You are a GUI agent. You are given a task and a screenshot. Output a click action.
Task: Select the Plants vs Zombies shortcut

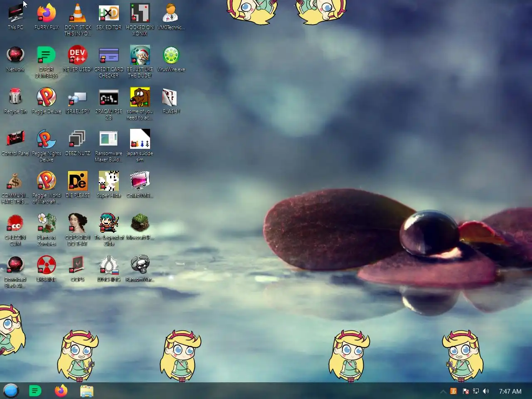(x=47, y=229)
